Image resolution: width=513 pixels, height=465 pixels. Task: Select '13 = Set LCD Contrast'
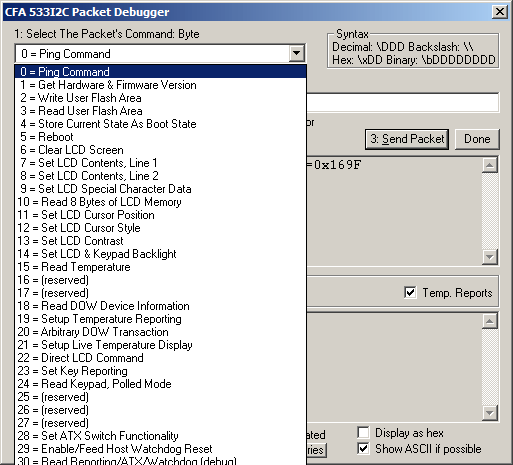(160, 241)
